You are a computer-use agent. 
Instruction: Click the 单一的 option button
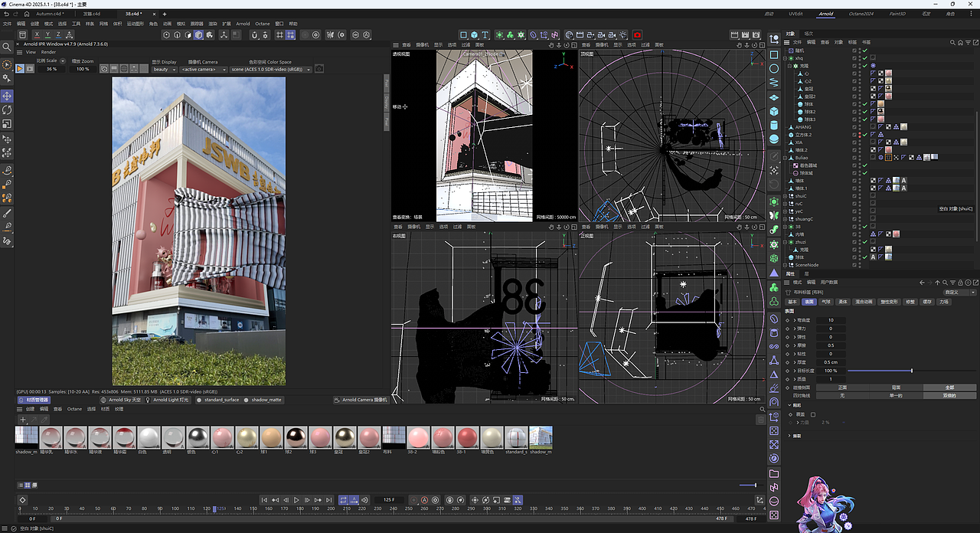click(x=896, y=396)
